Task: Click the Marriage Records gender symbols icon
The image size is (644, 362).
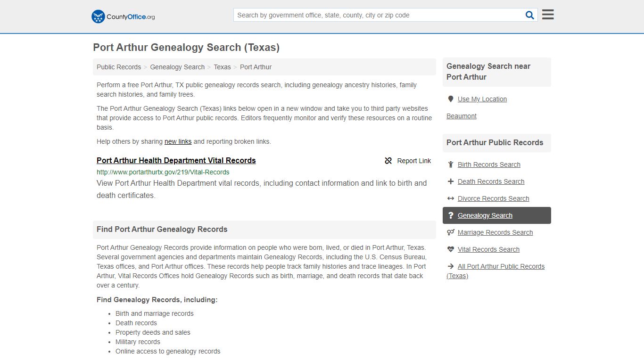Action: [451, 232]
